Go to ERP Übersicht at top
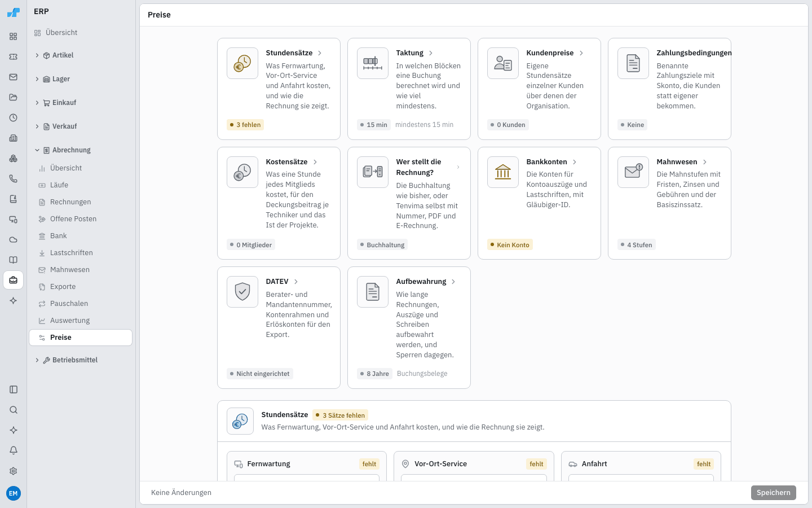The width and height of the screenshot is (812, 508). tap(81, 33)
